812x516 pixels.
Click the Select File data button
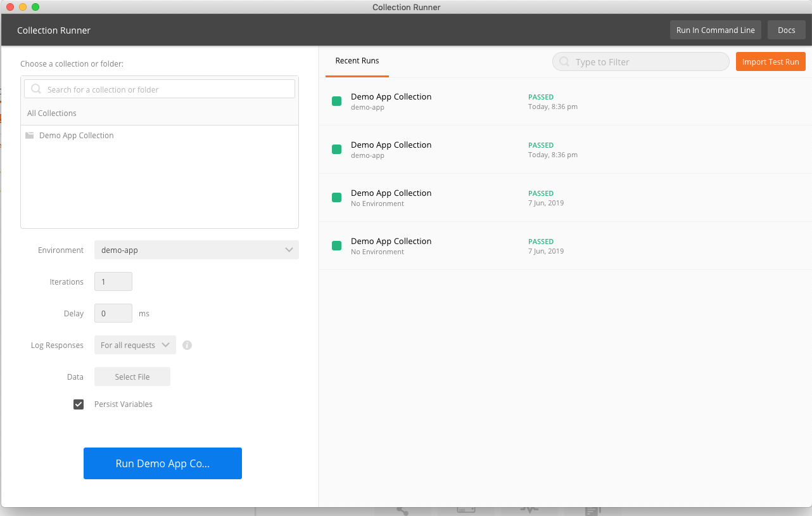[x=132, y=377]
